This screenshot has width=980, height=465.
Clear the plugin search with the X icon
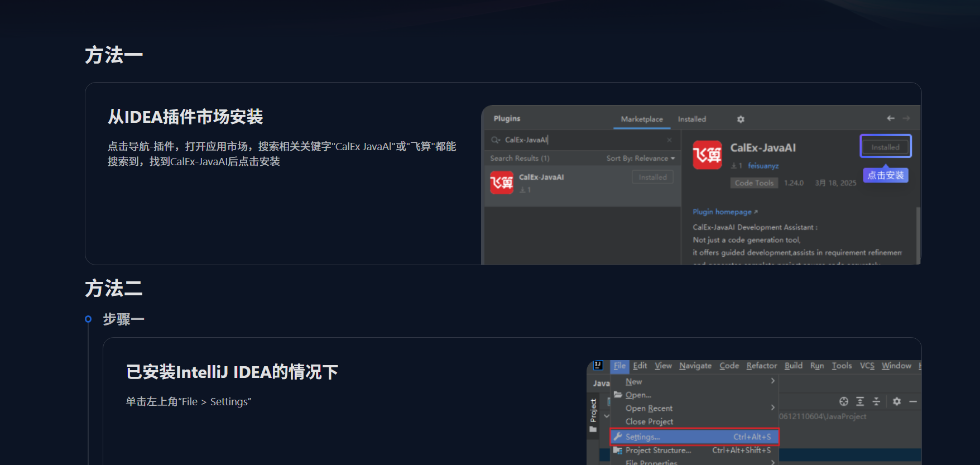669,140
